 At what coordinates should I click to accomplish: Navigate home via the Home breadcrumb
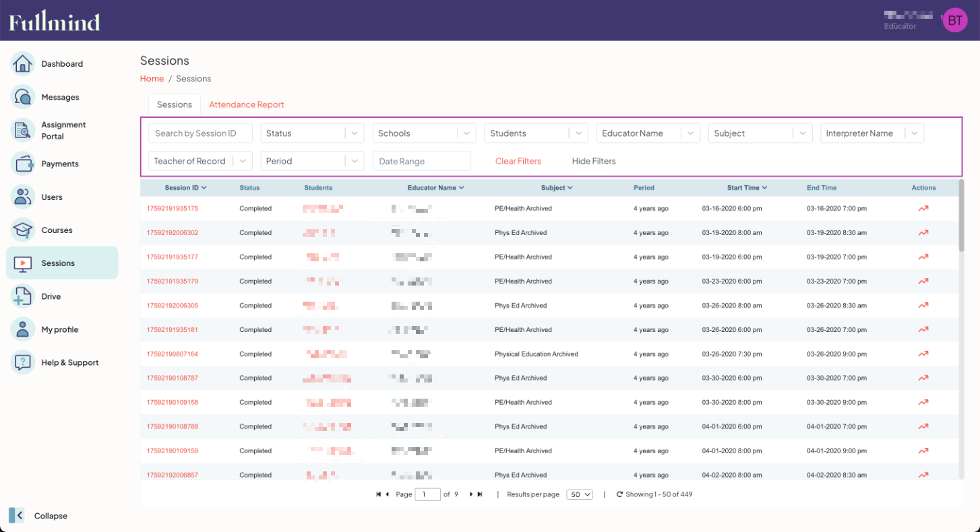pyautogui.click(x=152, y=78)
